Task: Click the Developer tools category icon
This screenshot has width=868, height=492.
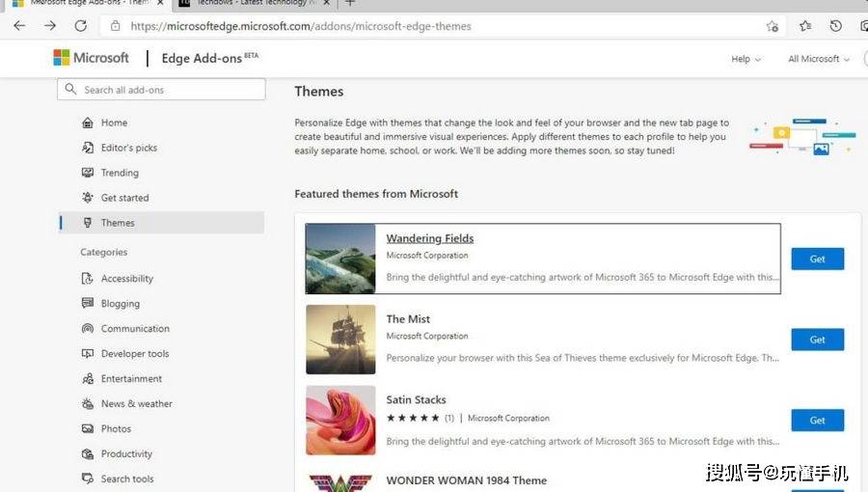Action: [x=88, y=353]
